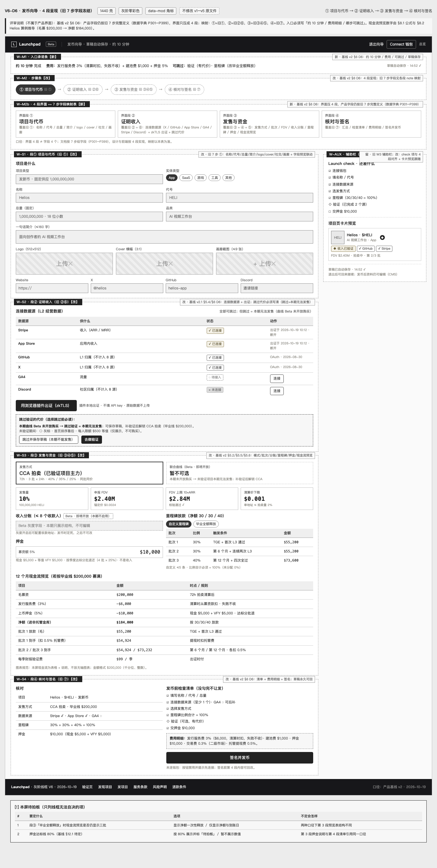Click 跳过并保存草稿（本期不能发售）button
Screen dimensions: 437x868
[49, 439]
